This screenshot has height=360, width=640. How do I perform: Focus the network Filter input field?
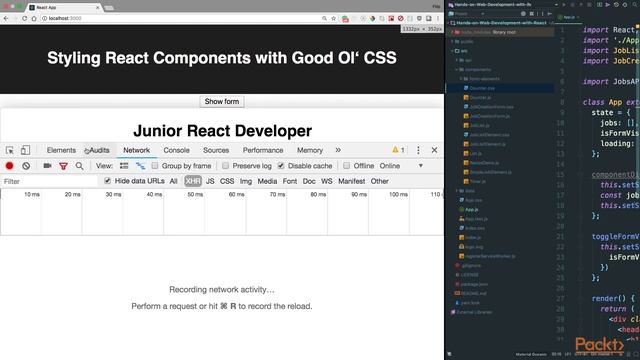[49, 181]
